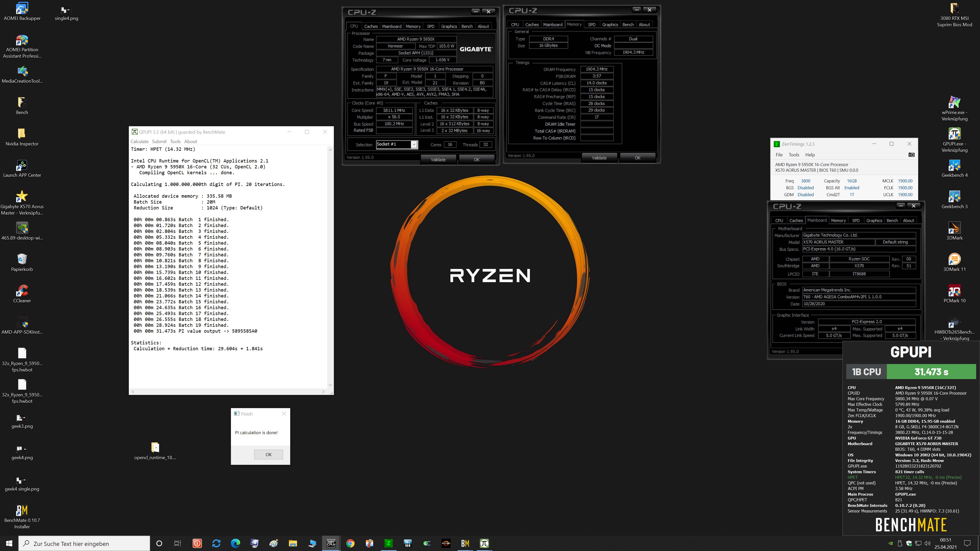Image resolution: width=980 pixels, height=551 pixels.
Task: Switch to Memory tab in CPU-Z Mainboard window
Action: (838, 221)
